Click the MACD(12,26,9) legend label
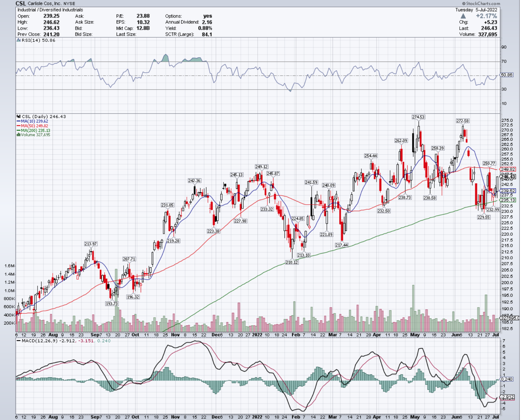 click(39, 341)
